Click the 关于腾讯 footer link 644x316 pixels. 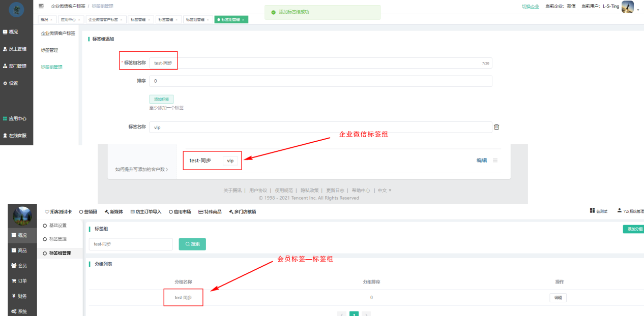tap(231, 191)
